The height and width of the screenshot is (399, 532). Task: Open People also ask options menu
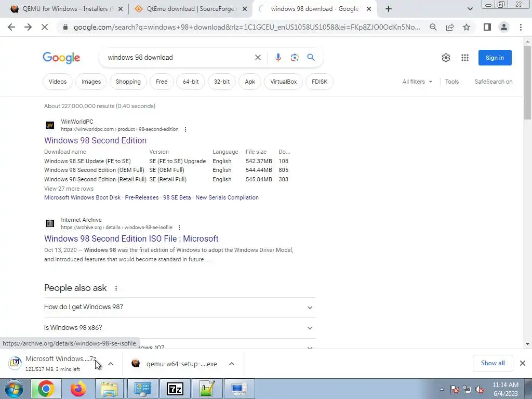tap(116, 288)
